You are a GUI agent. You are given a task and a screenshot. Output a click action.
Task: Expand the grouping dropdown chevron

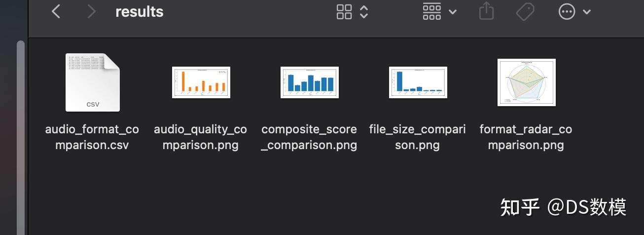453,12
